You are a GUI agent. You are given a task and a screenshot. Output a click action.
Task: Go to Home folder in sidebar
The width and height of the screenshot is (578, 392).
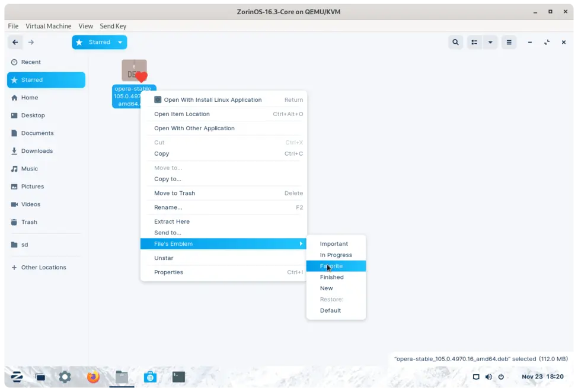pos(46,98)
